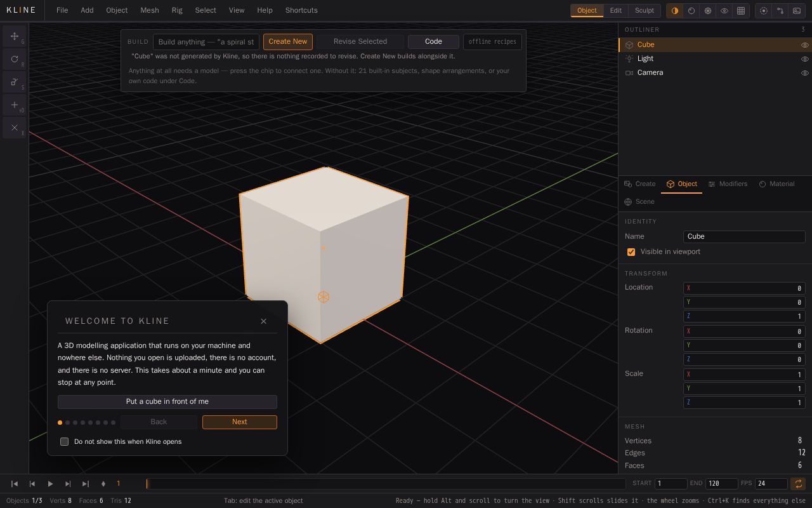This screenshot has height=508, width=812.
Task: Click Next in the welcome dialog
Action: (240, 422)
